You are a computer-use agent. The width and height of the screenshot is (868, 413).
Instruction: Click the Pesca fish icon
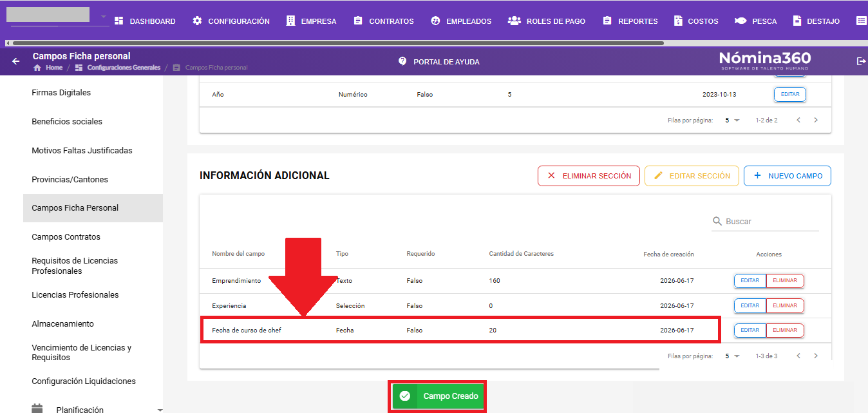coord(741,21)
